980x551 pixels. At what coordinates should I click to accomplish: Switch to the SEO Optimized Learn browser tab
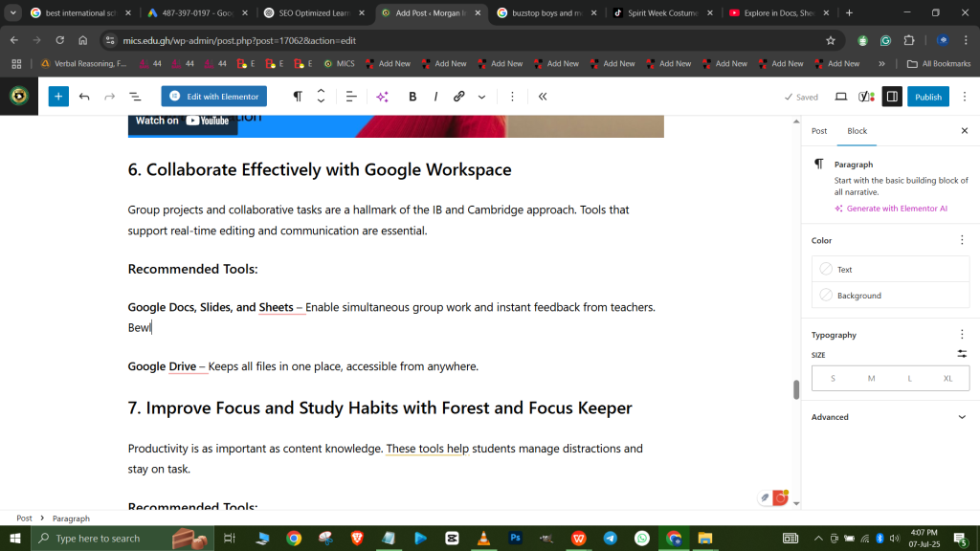tap(314, 12)
